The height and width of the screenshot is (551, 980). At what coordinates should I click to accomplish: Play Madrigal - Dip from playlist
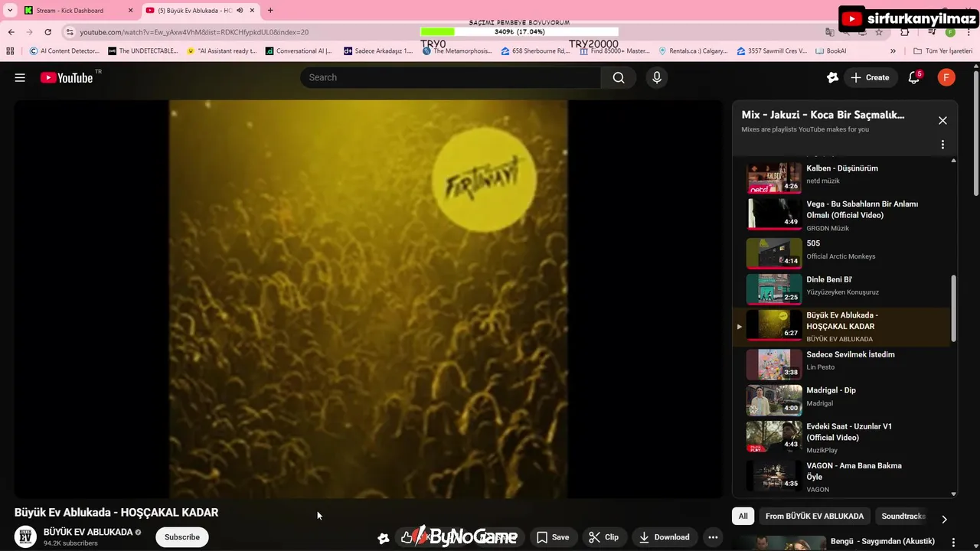point(842,399)
